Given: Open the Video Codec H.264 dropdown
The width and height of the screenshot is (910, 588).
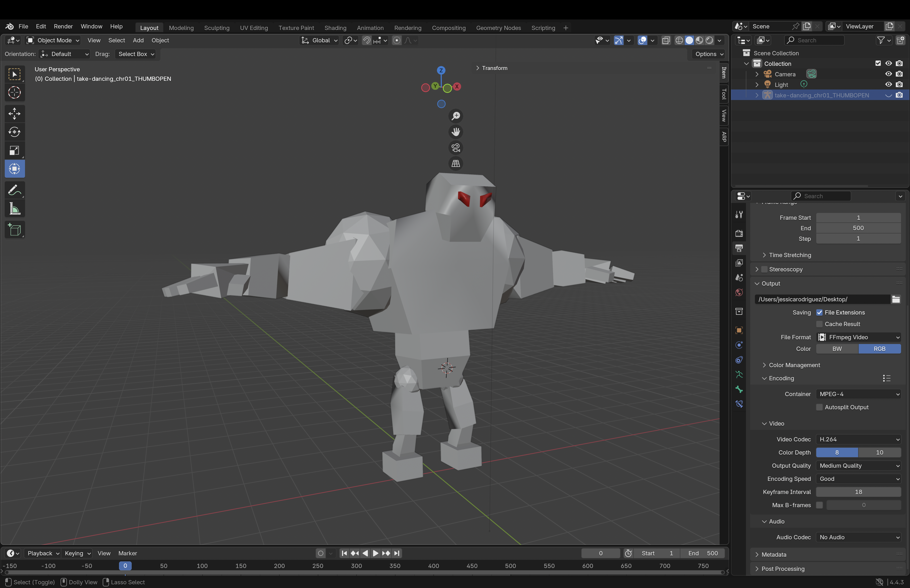Looking at the screenshot, I should [858, 440].
